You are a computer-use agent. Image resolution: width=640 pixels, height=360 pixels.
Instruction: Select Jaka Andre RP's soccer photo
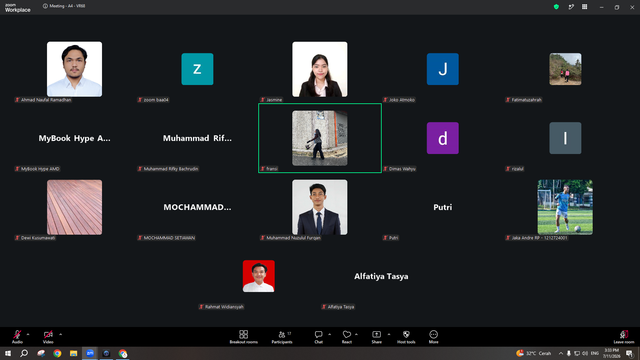click(565, 207)
